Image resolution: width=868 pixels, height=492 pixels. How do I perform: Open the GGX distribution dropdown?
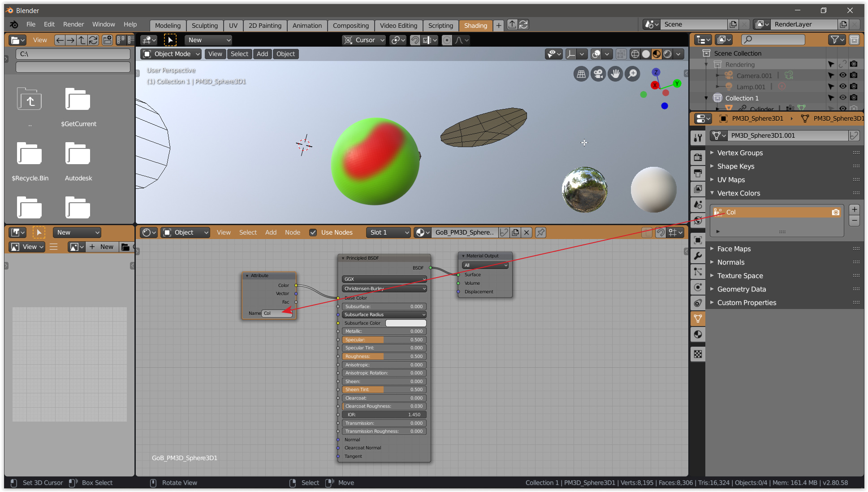pyautogui.click(x=384, y=279)
